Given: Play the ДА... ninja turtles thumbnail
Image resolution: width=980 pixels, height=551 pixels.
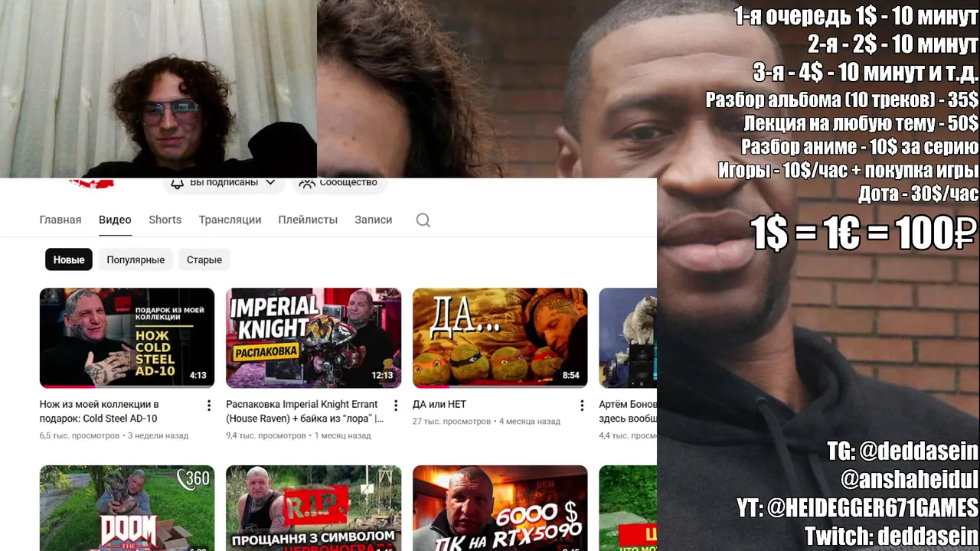Looking at the screenshot, I should pyautogui.click(x=500, y=337).
